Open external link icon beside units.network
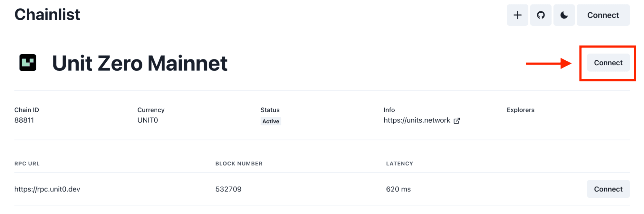The width and height of the screenshot is (644, 214). pos(457,121)
